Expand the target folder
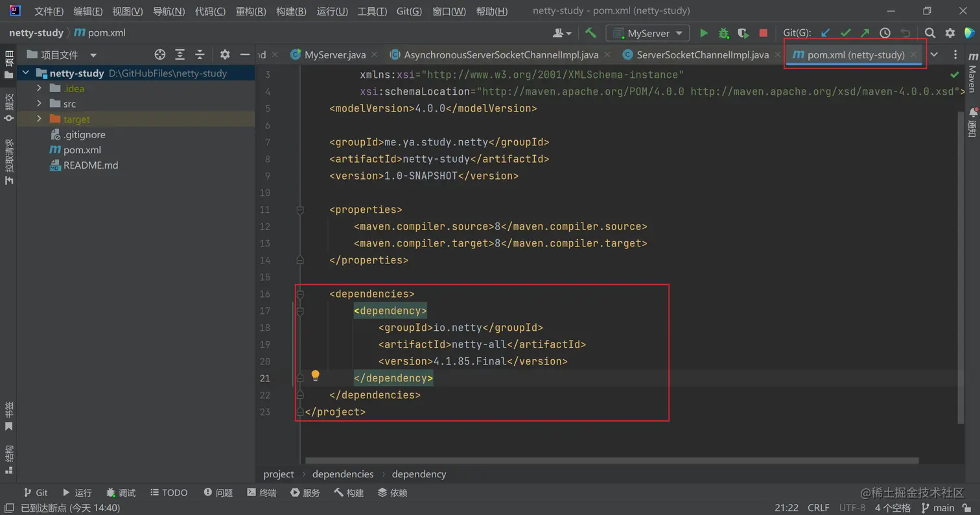The image size is (980, 515). 40,119
